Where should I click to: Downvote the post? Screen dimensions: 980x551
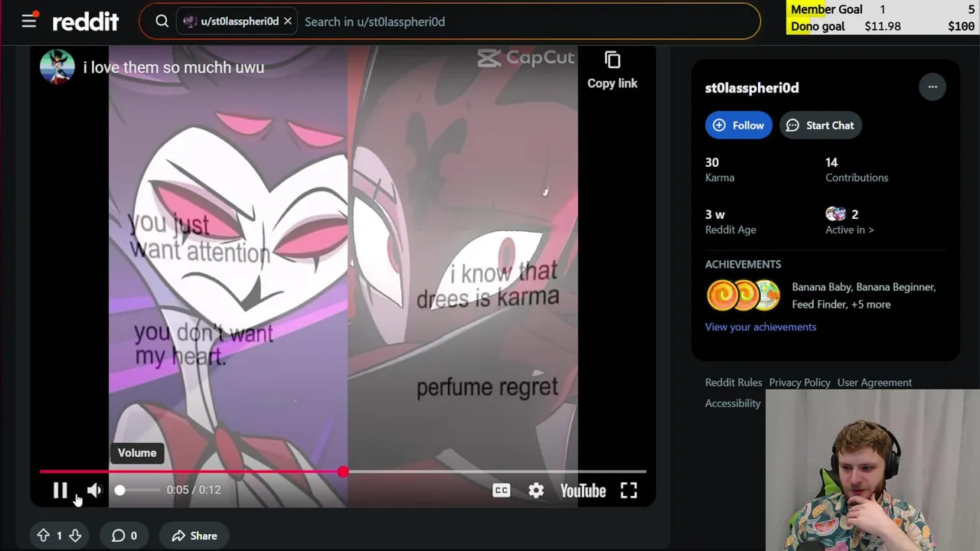tap(75, 536)
